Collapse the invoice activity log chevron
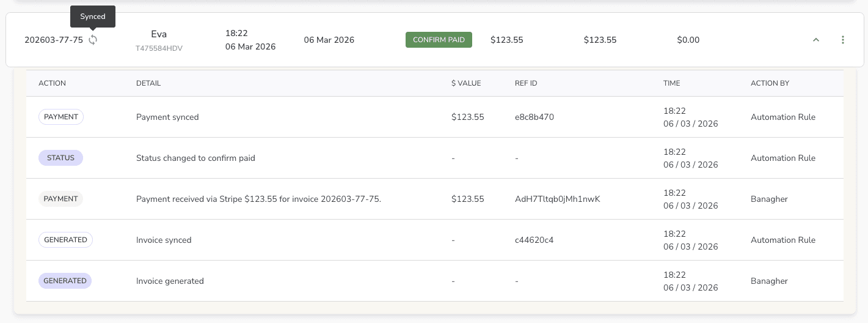 pos(815,40)
